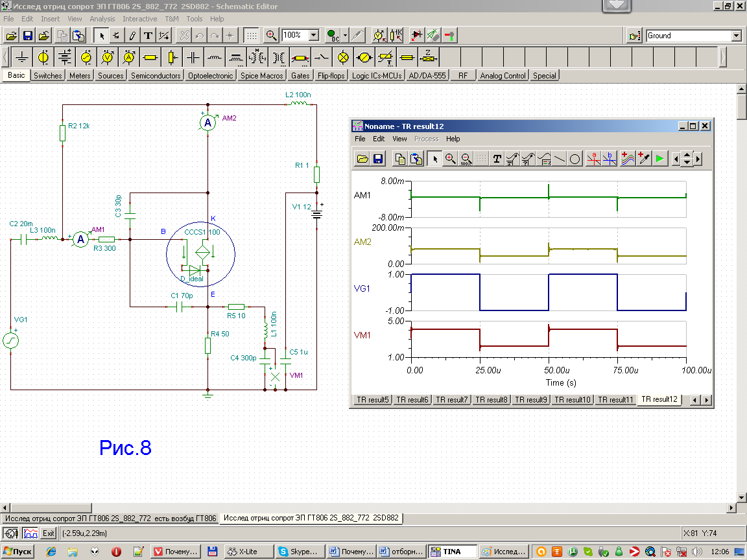Click the green play arrow in result window
Image resolution: width=747 pixels, height=560 pixels.
click(x=659, y=159)
